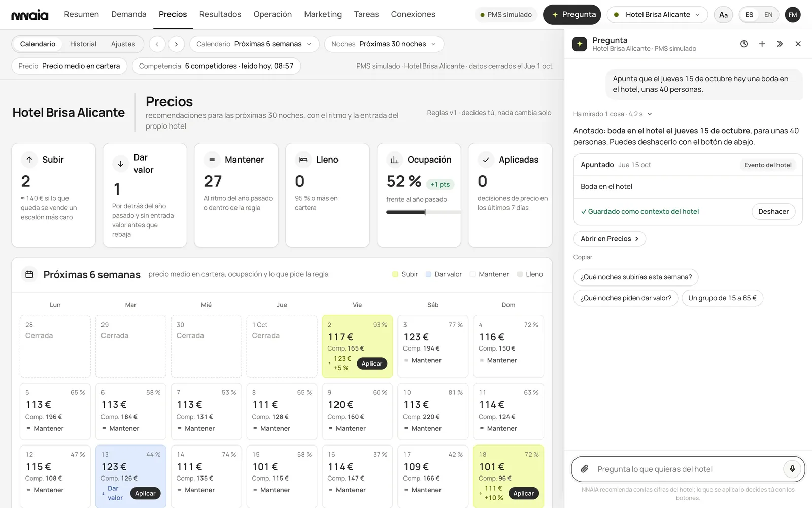The height and width of the screenshot is (508, 812).
Task: Collapse Pregunta panel with double-chevron icon
Action: pyautogui.click(x=780, y=44)
